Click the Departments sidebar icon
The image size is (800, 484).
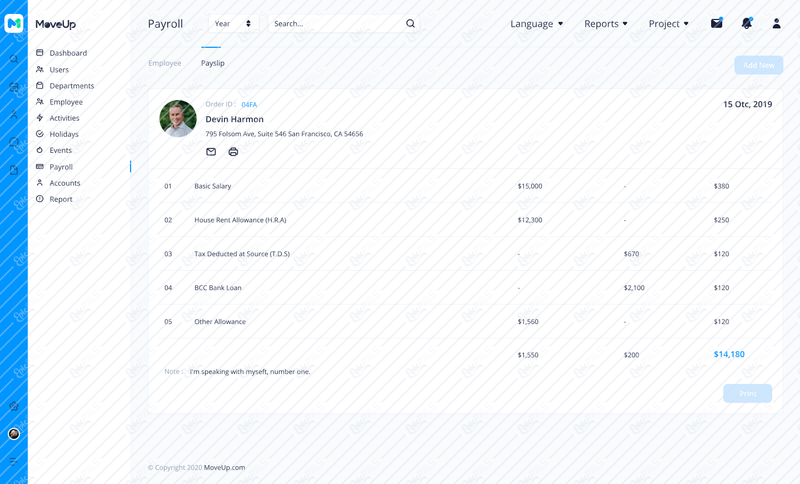(40, 85)
